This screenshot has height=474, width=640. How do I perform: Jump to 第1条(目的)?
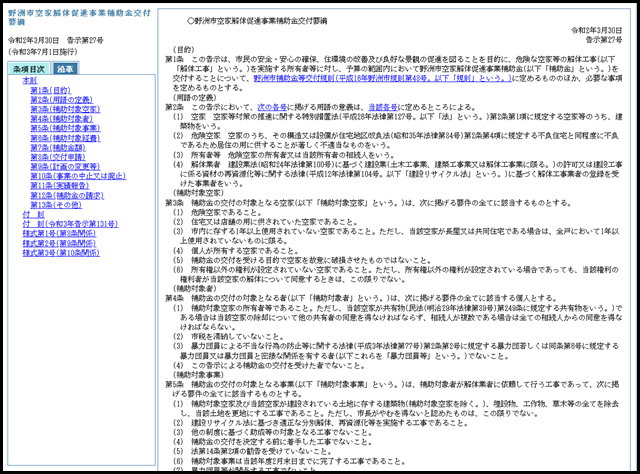[x=52, y=90]
